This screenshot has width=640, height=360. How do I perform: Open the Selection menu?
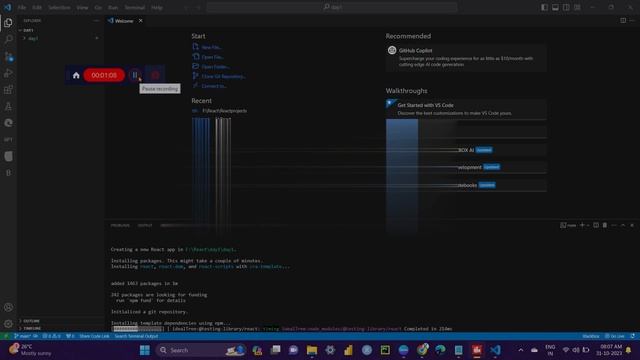click(59, 7)
